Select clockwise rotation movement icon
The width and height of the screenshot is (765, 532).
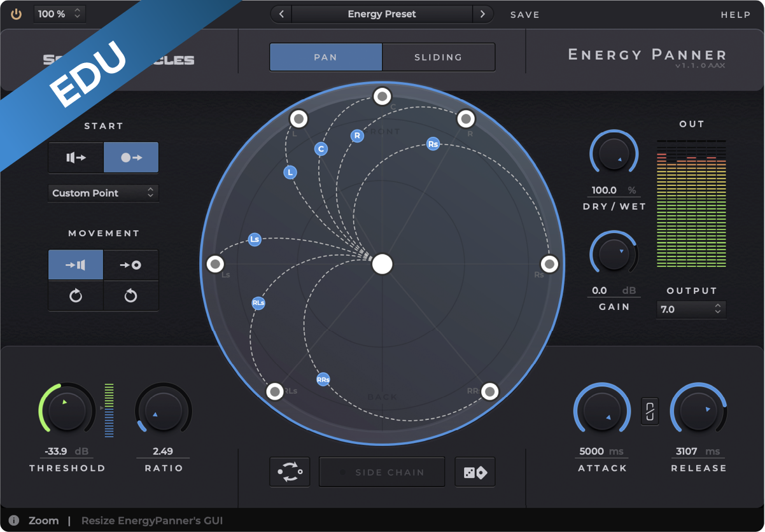pyautogui.click(x=76, y=296)
